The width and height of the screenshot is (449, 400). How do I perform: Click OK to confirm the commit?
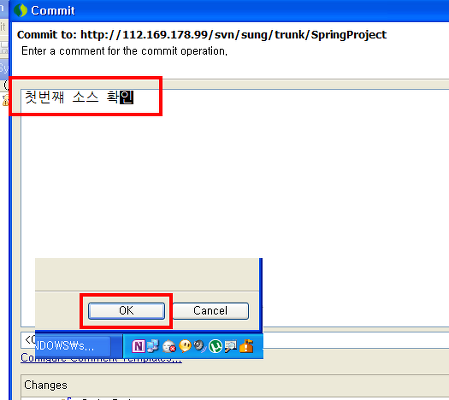click(x=126, y=311)
